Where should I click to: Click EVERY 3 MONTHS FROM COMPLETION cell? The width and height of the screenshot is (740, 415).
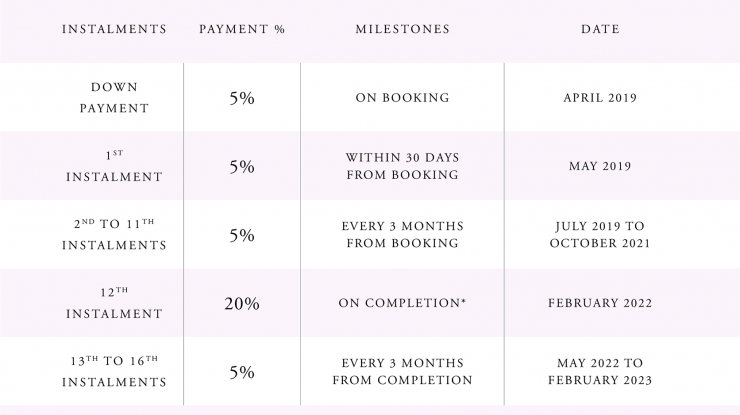[403, 372]
